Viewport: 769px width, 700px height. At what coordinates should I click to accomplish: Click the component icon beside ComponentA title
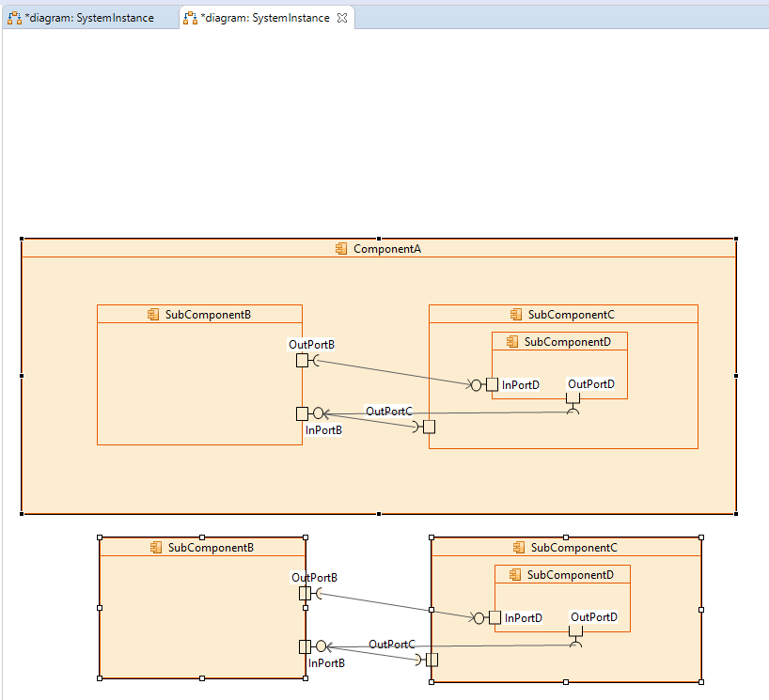341,249
